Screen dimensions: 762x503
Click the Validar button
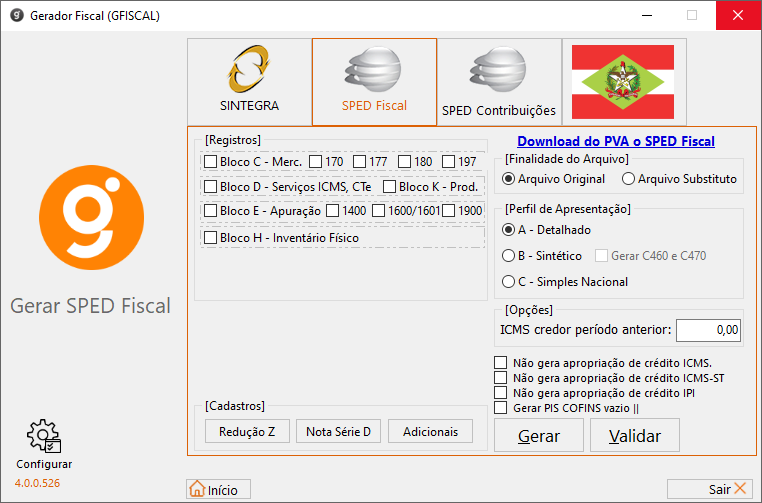635,435
